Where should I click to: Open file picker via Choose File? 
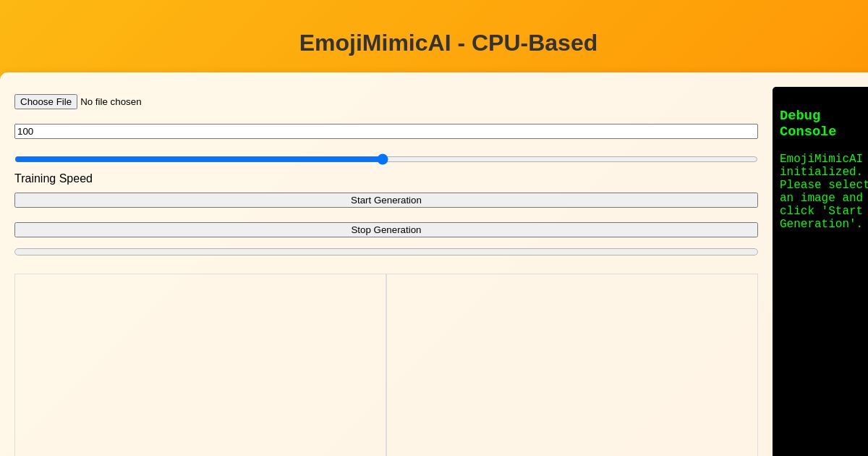46,101
